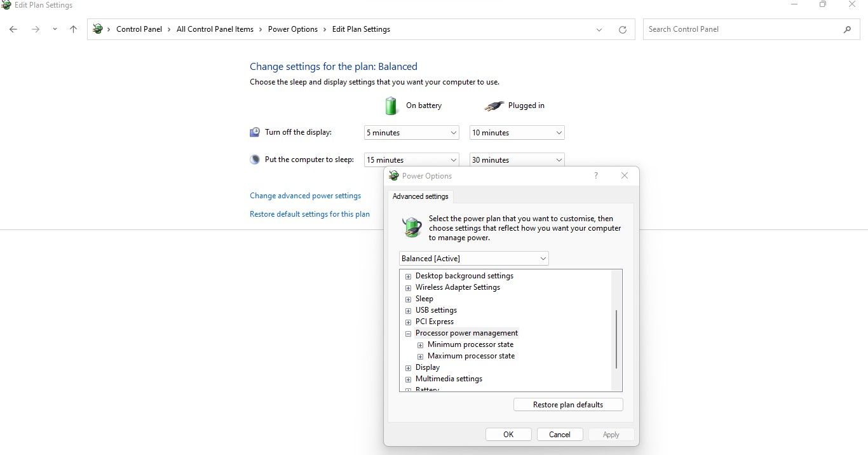
Task: Select the Advanced settings tab
Action: (x=421, y=196)
